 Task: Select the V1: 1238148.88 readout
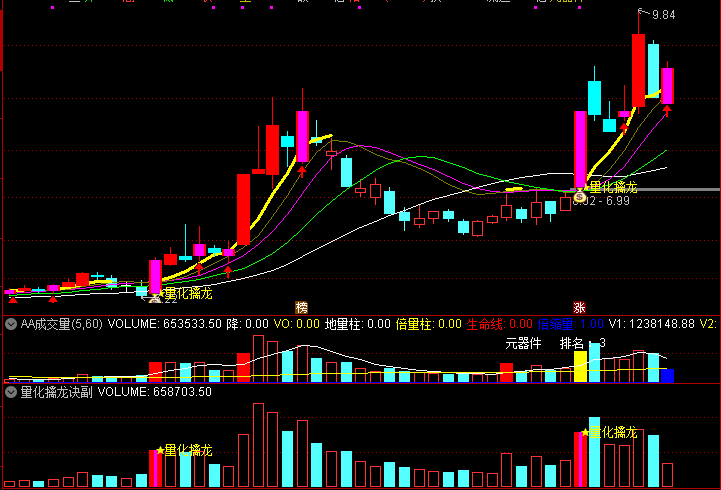(x=652, y=324)
